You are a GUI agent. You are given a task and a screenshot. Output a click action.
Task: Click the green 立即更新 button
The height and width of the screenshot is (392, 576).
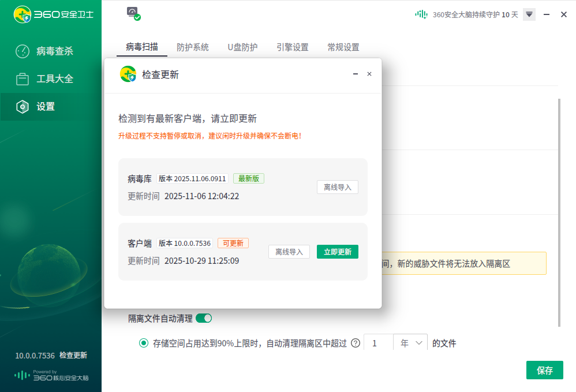click(x=337, y=252)
